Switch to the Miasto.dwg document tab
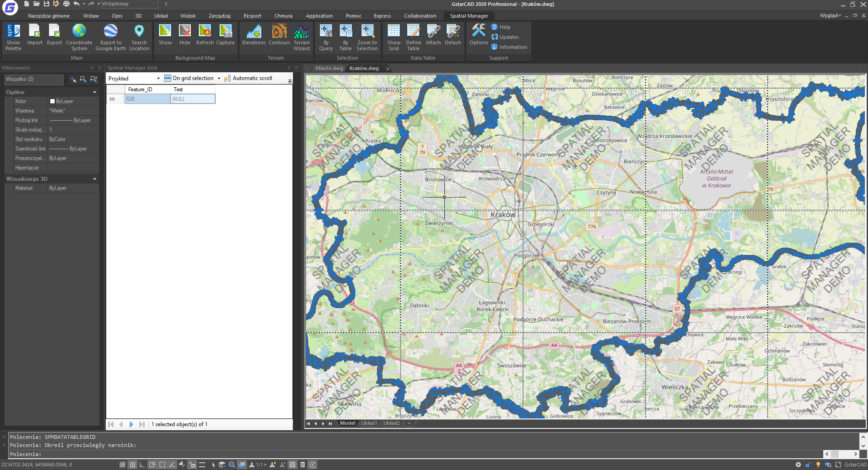The image size is (868, 470). coord(329,68)
